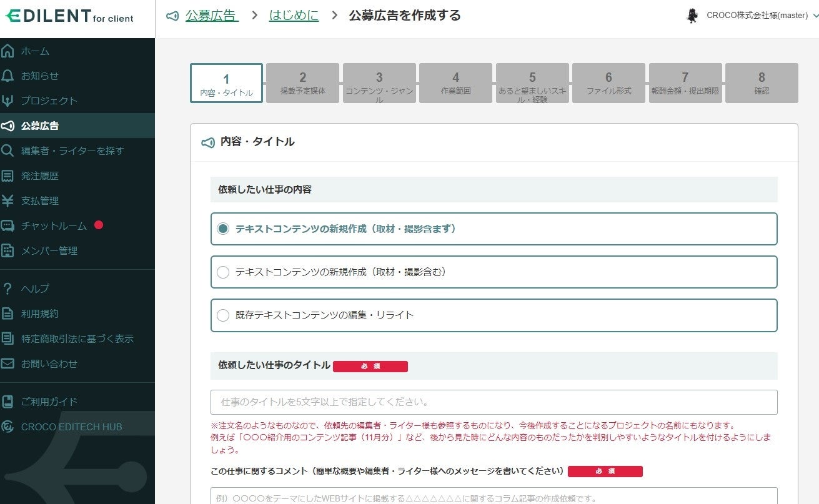Expand the CROCO株式会社様(master) account dropdown arrow
The image size is (819, 504).
(x=815, y=16)
